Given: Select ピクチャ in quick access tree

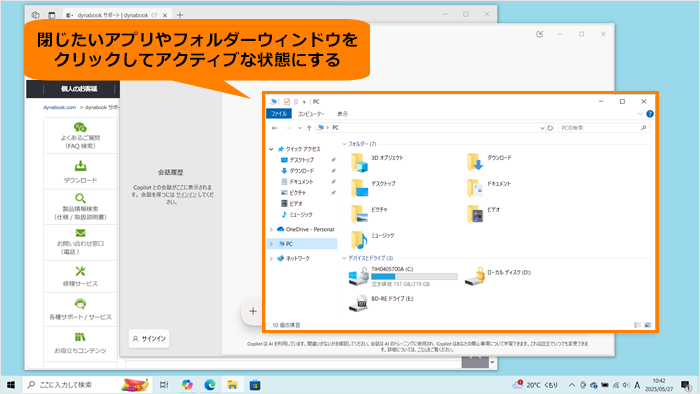Looking at the screenshot, I should coord(293,193).
